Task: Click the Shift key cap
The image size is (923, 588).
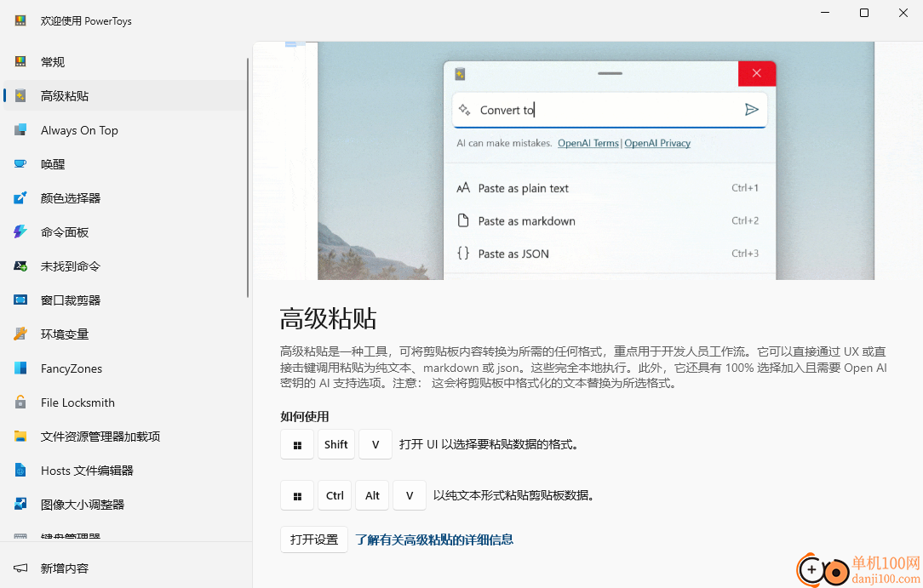Action: click(336, 444)
